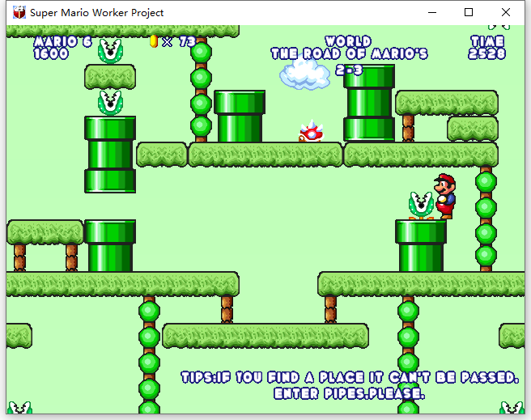Click the 2528 time value

point(487,53)
